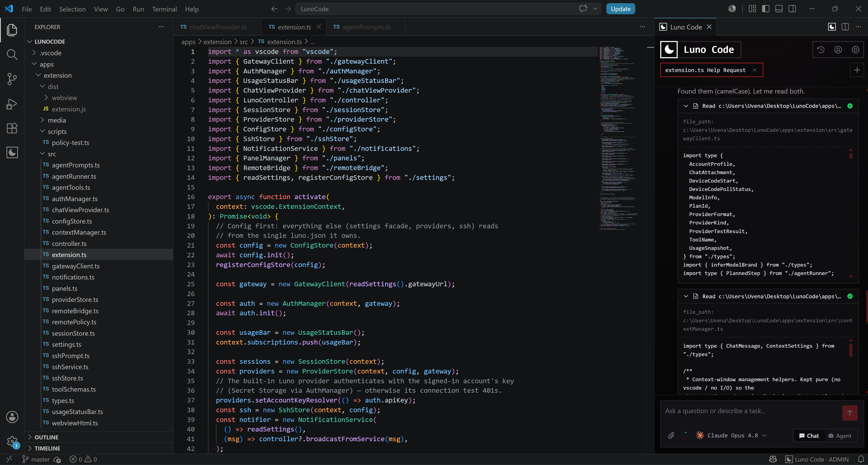Go back in editor navigation history
The height and width of the screenshot is (465, 868).
pos(275,9)
